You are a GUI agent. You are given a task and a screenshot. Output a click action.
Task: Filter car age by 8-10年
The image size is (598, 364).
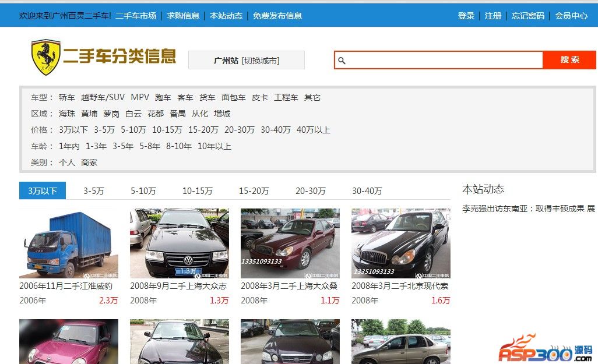(x=178, y=146)
